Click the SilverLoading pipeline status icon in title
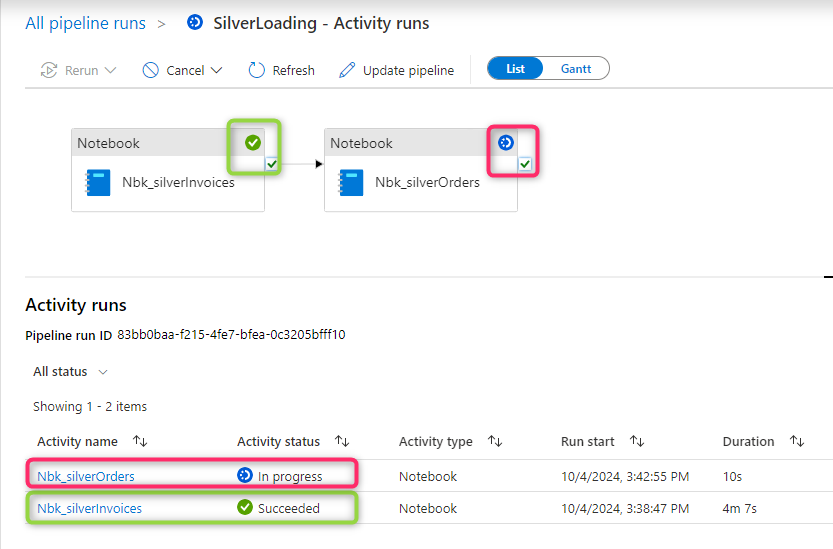Screen dimensions: 833x549 tap(195, 22)
